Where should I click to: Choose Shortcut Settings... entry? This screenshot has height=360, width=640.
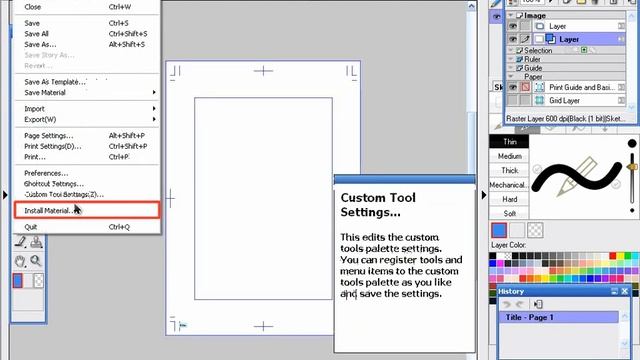pos(87,184)
